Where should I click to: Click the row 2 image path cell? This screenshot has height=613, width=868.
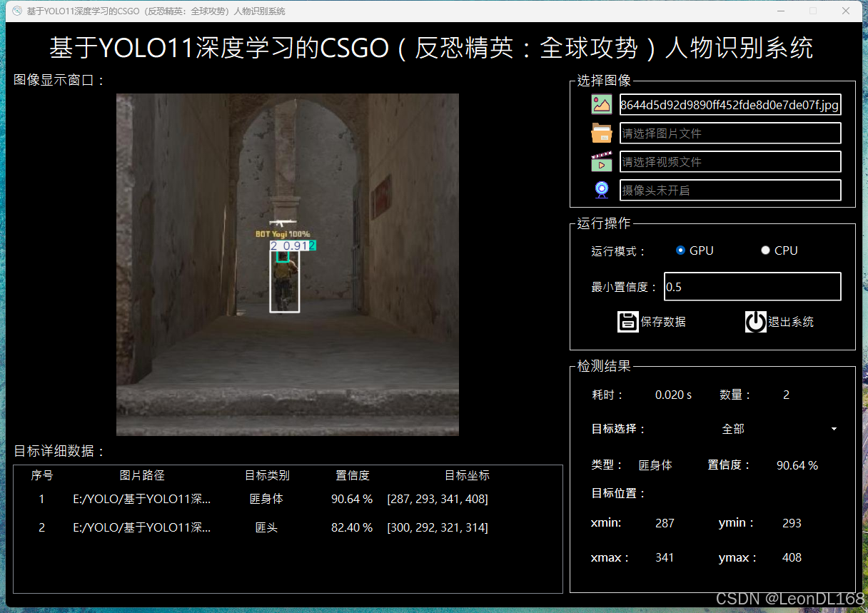[142, 528]
